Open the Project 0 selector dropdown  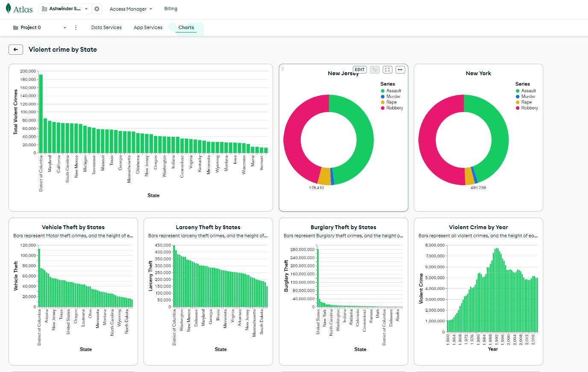click(65, 27)
